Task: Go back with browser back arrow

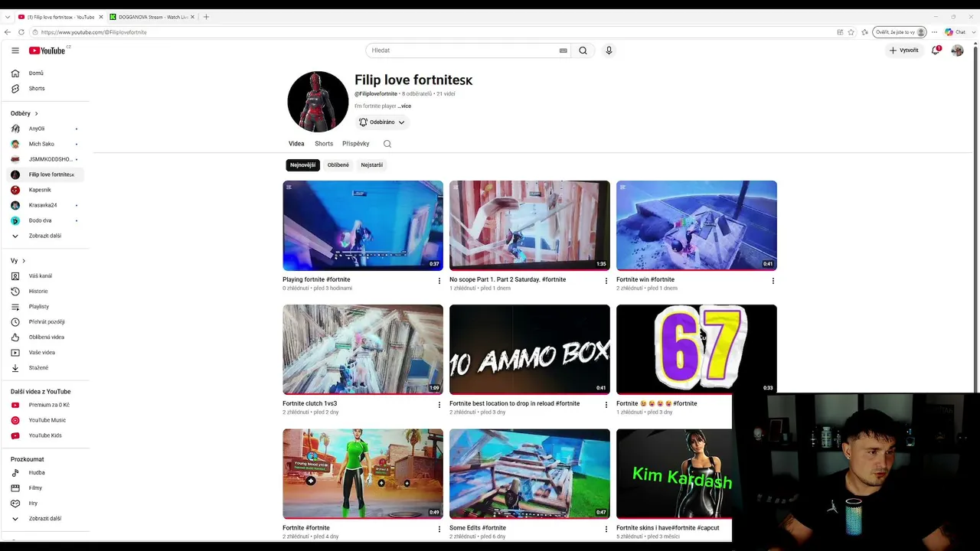Action: tap(8, 32)
